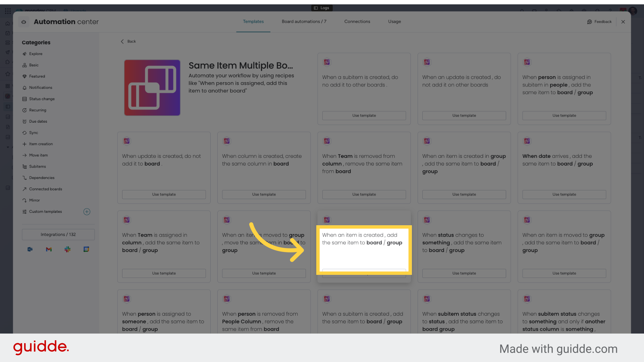Switch to the Connections tab
The height and width of the screenshot is (362, 644).
tap(357, 21)
